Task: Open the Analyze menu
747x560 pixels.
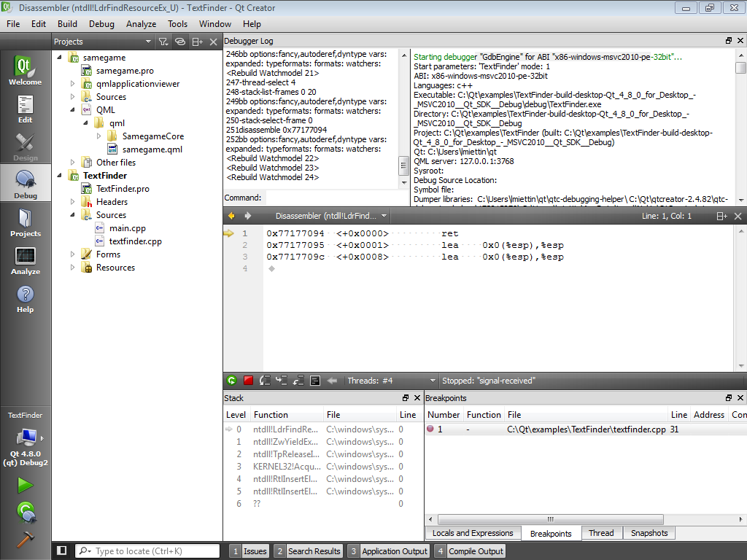Action: click(x=141, y=24)
